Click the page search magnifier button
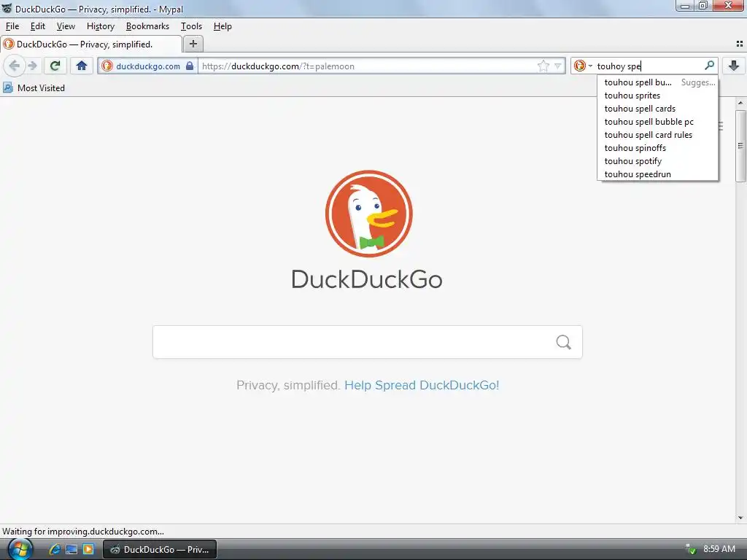747x560 pixels. point(564,342)
